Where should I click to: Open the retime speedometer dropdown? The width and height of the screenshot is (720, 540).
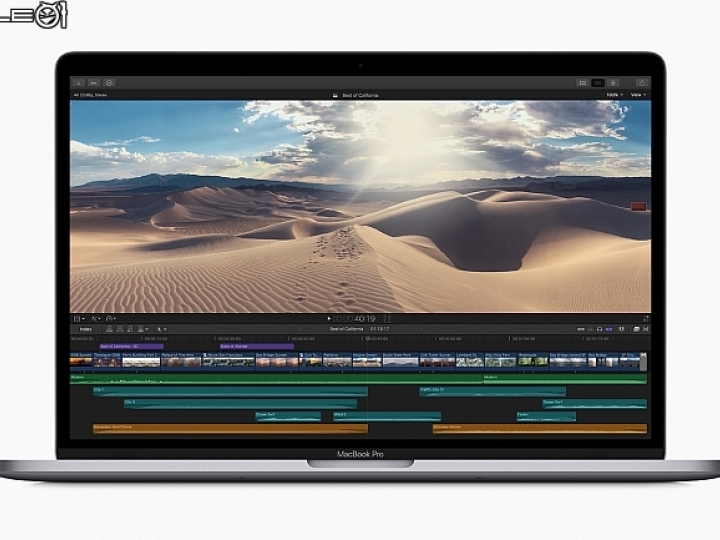coord(111,318)
